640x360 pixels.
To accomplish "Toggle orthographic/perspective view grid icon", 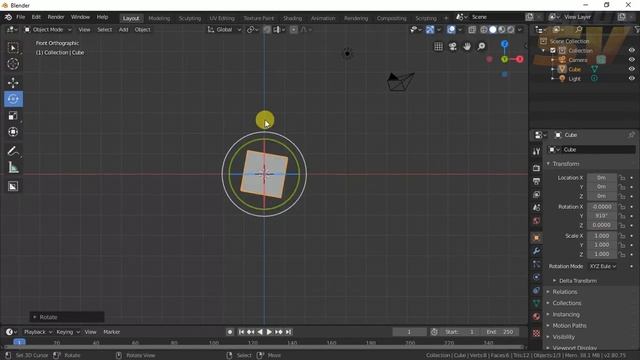I will [x=438, y=47].
